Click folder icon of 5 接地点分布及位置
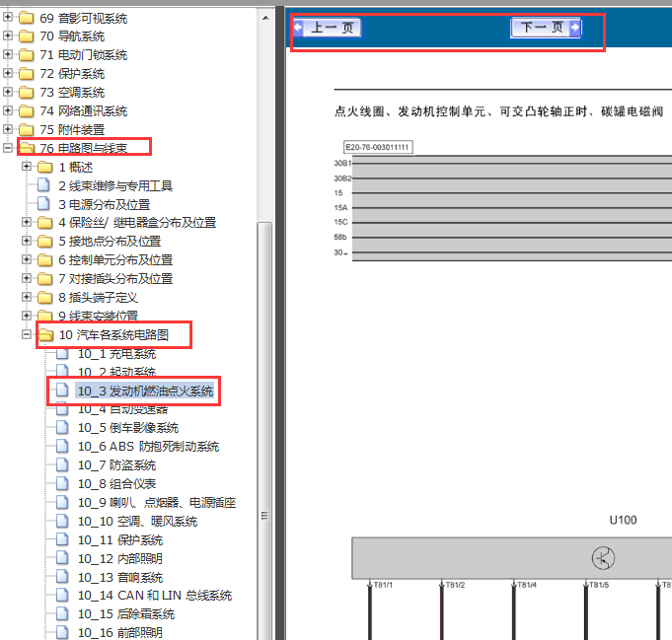Screen dimensions: 672x640 (x=45, y=242)
